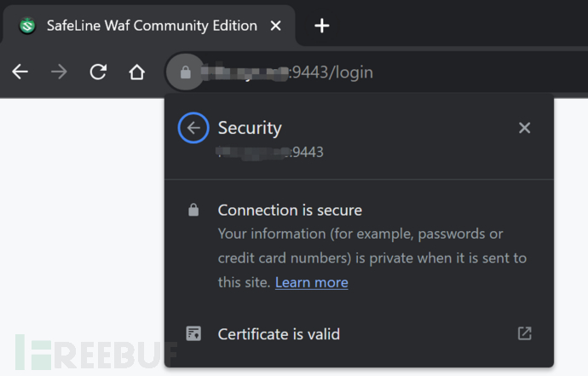The height and width of the screenshot is (376, 588).
Task: Open the Learn more link
Action: click(x=311, y=282)
